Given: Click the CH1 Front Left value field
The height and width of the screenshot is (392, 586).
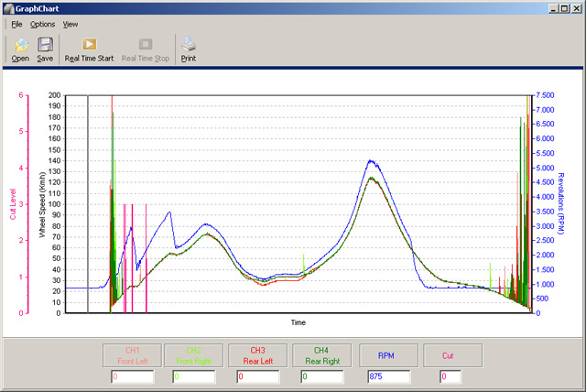Looking at the screenshot, I should [x=132, y=376].
